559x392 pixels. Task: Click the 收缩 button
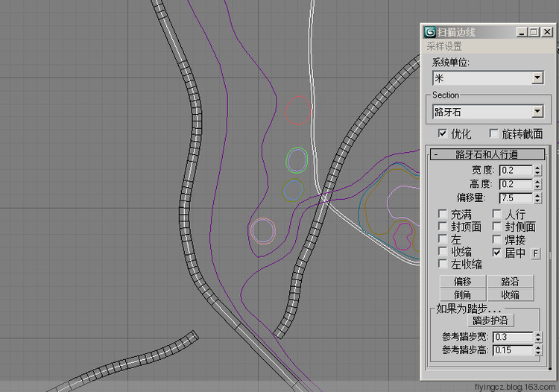[x=510, y=295]
